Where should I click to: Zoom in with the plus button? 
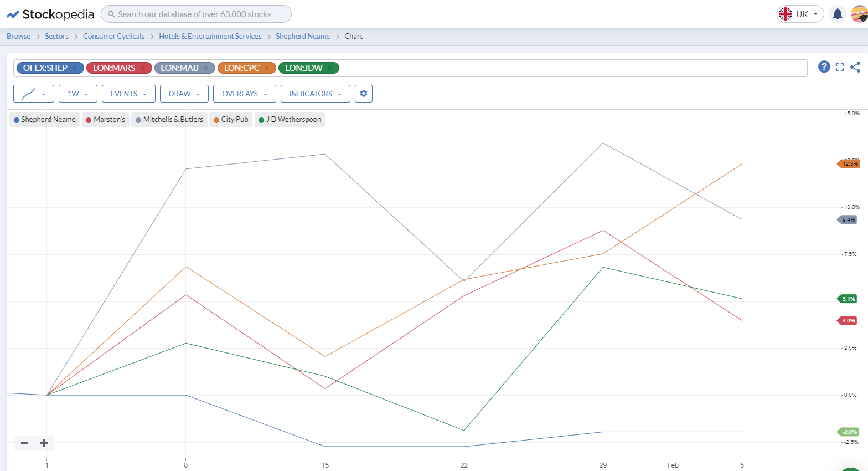click(x=44, y=443)
